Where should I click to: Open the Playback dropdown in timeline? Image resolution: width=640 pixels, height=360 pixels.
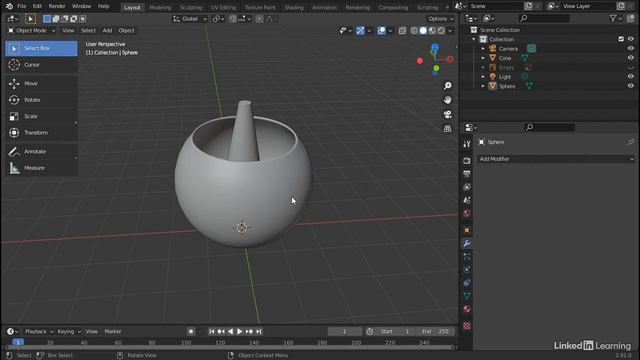point(39,331)
